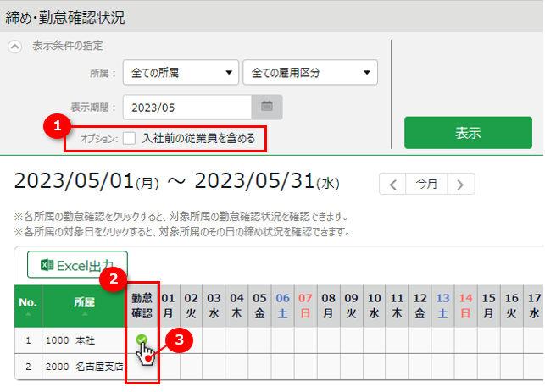This screenshot has width=545, height=392.
Task: Click the 表示期間 2023/05 field
Action: click(187, 107)
